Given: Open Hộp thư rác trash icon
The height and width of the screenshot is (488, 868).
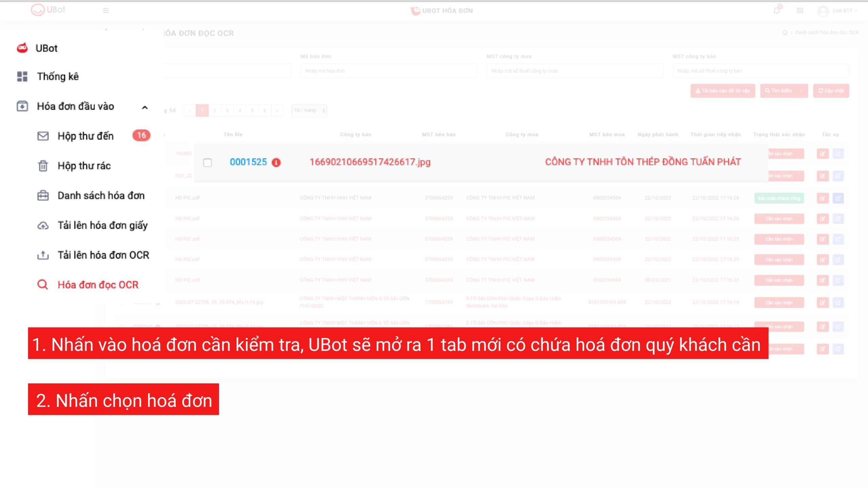Looking at the screenshot, I should pos(43,166).
